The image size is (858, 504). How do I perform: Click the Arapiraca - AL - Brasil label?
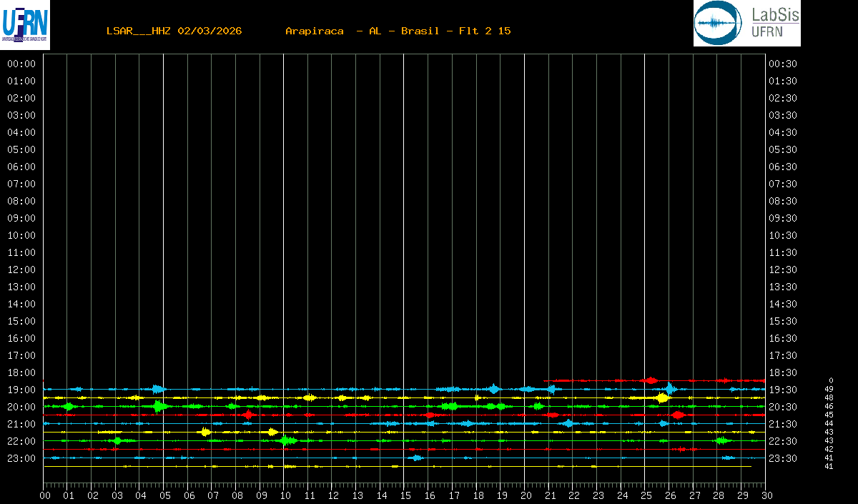(x=398, y=31)
